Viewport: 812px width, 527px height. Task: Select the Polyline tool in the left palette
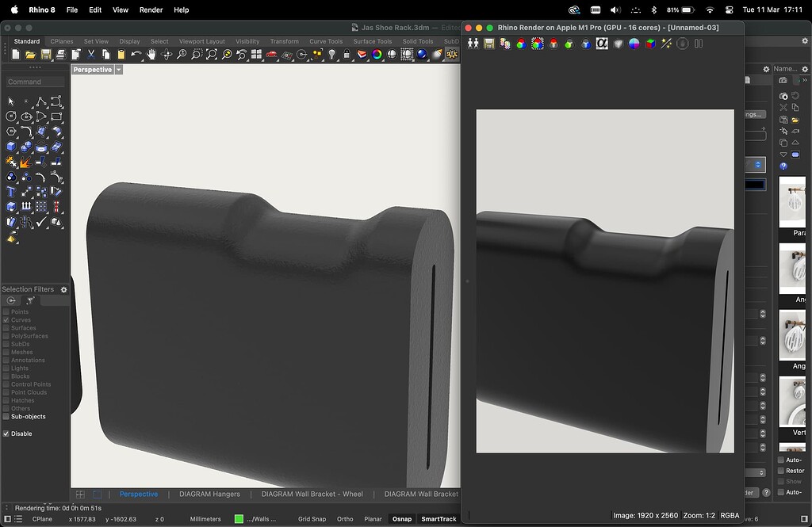coord(41,101)
